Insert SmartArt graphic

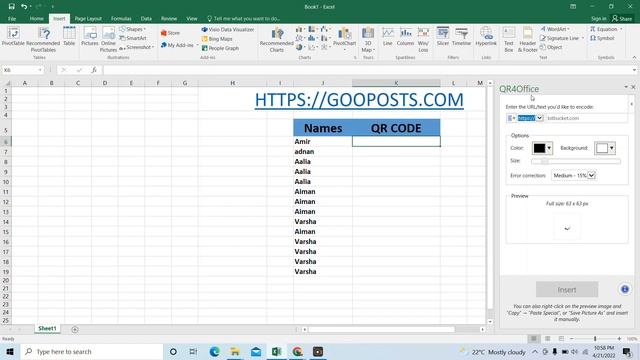[x=133, y=38]
